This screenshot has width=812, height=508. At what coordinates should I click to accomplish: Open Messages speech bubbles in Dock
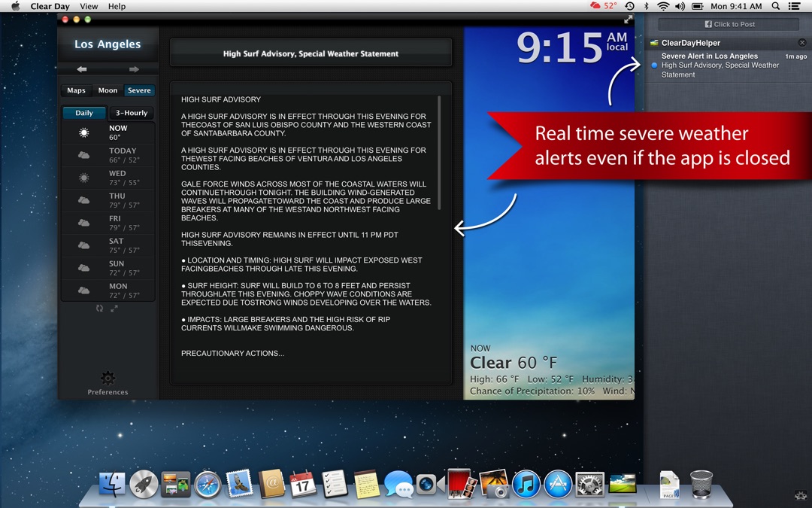[x=398, y=485]
